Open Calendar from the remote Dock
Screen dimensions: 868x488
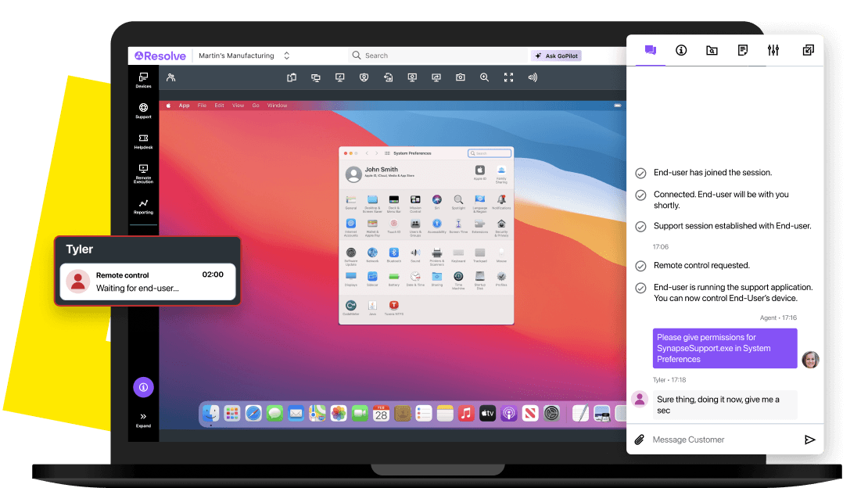(x=381, y=413)
